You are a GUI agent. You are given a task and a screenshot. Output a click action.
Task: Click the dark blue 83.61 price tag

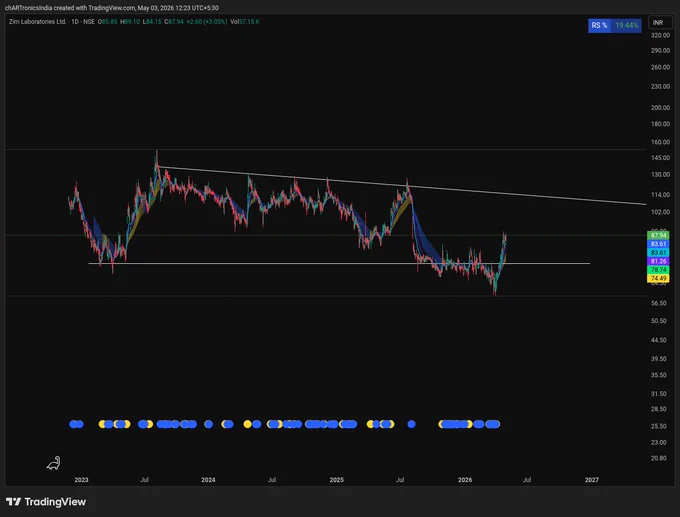point(658,244)
